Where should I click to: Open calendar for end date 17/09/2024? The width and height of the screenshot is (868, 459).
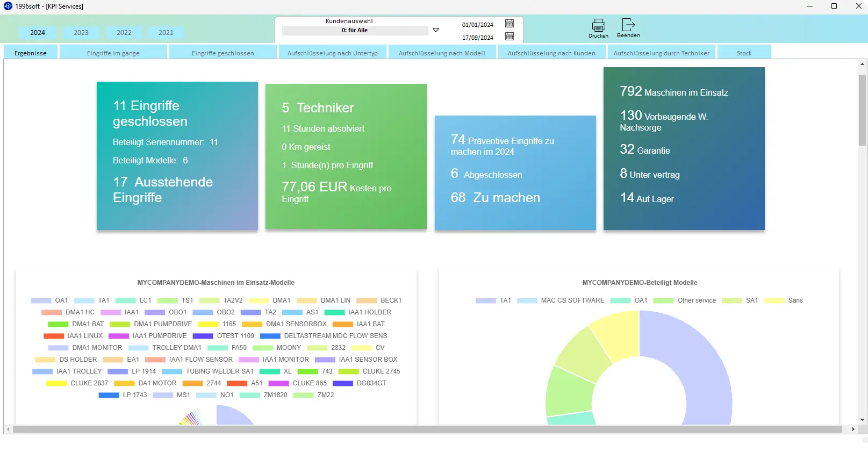coord(510,36)
